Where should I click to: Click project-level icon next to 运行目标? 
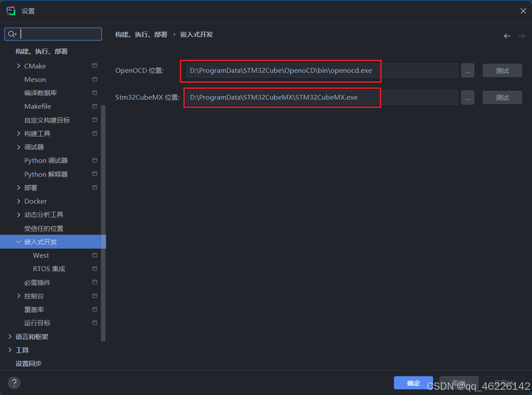click(95, 323)
